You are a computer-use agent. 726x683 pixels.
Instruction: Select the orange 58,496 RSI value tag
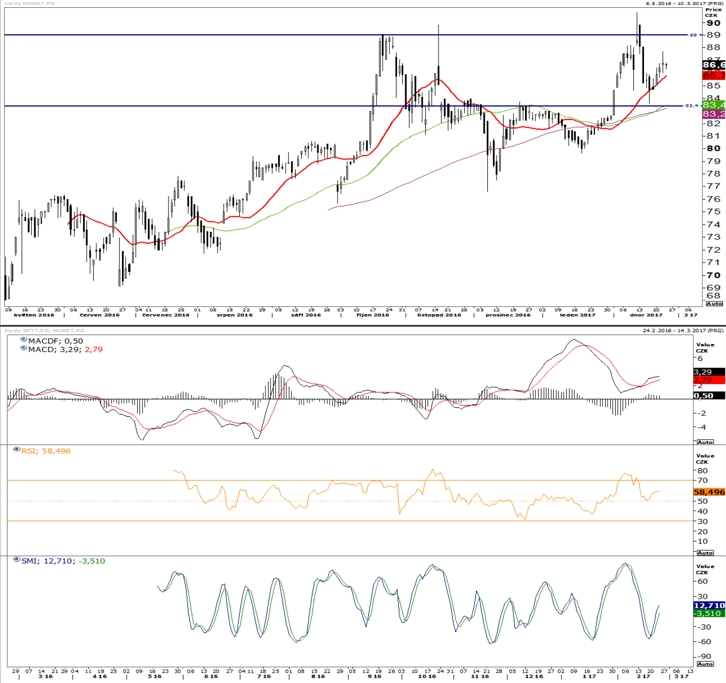(709, 492)
